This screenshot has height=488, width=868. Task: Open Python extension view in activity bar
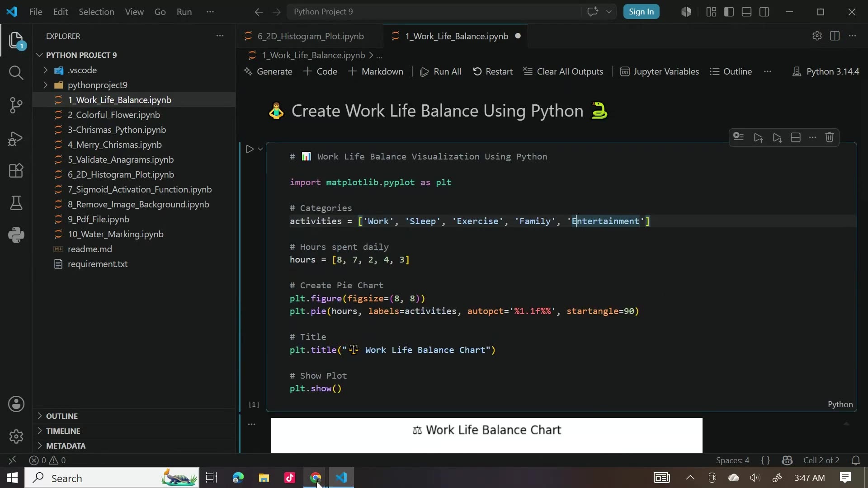(x=16, y=235)
